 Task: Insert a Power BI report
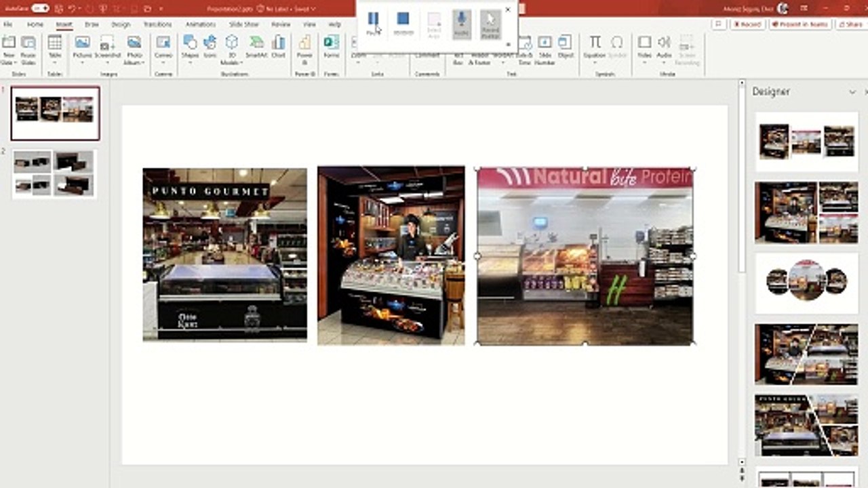coord(304,49)
